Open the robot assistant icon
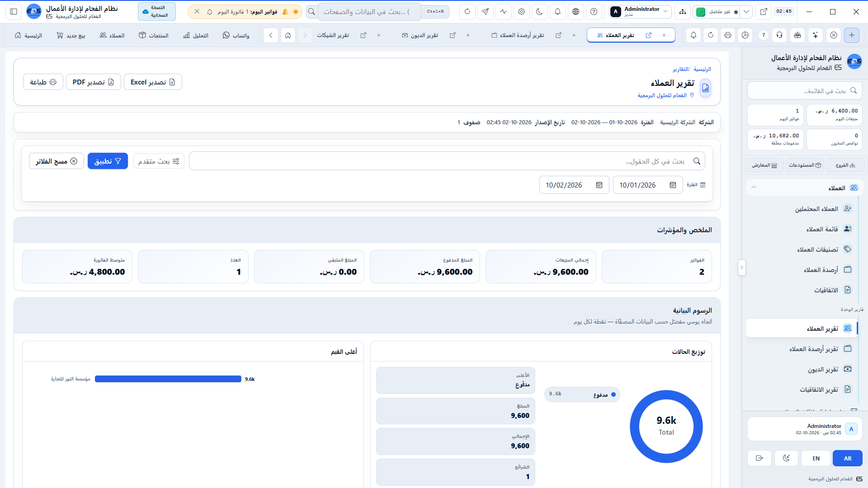Screen dimensions: 868x488 [797, 35]
